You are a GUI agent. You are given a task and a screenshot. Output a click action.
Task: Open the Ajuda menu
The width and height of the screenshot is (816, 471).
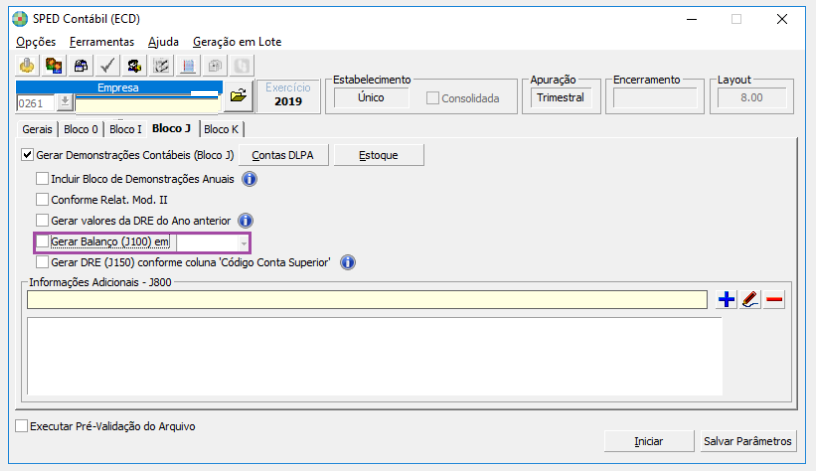tap(163, 42)
